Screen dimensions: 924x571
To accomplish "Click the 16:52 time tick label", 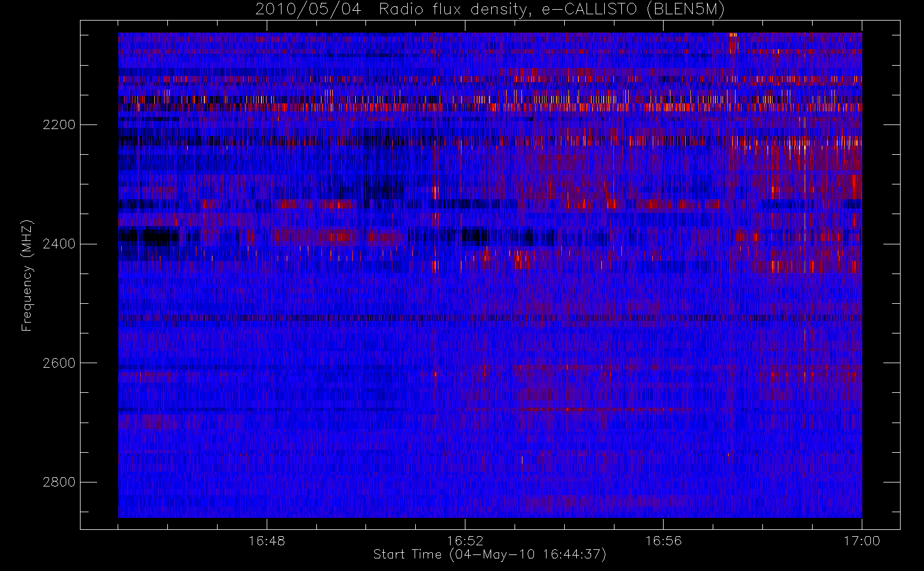I will tap(465, 541).
